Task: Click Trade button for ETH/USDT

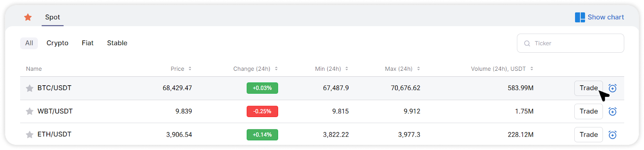Action: coord(588,135)
